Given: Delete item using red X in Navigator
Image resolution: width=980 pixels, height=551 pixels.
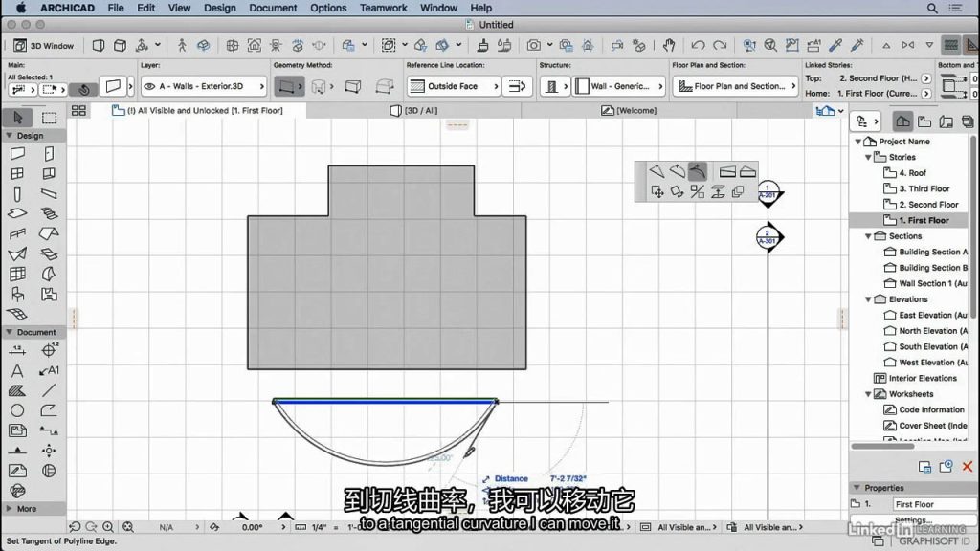Looking at the screenshot, I should click(x=967, y=467).
